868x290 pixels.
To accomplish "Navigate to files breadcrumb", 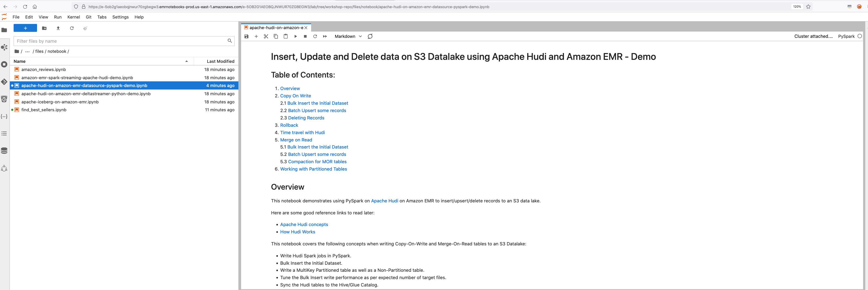I will coord(40,51).
